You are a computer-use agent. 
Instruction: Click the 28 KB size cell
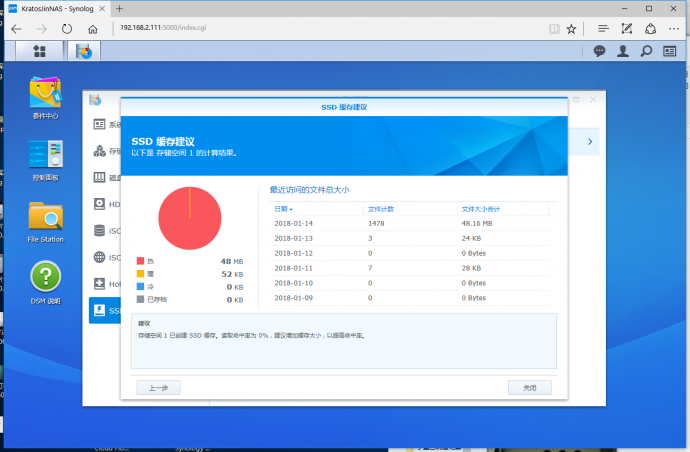click(471, 268)
